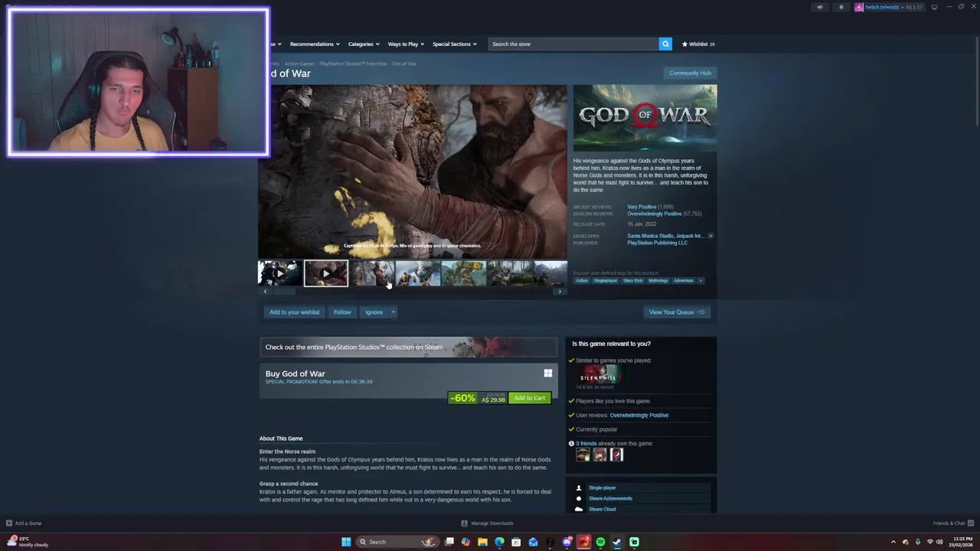Click the Ignore button

[374, 312]
